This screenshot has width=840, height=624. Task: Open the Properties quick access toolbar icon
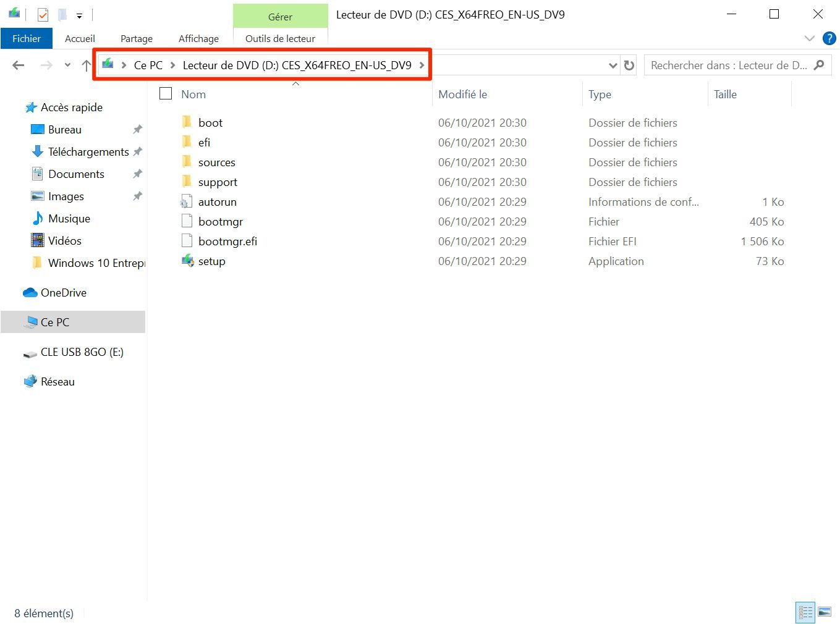[43, 14]
